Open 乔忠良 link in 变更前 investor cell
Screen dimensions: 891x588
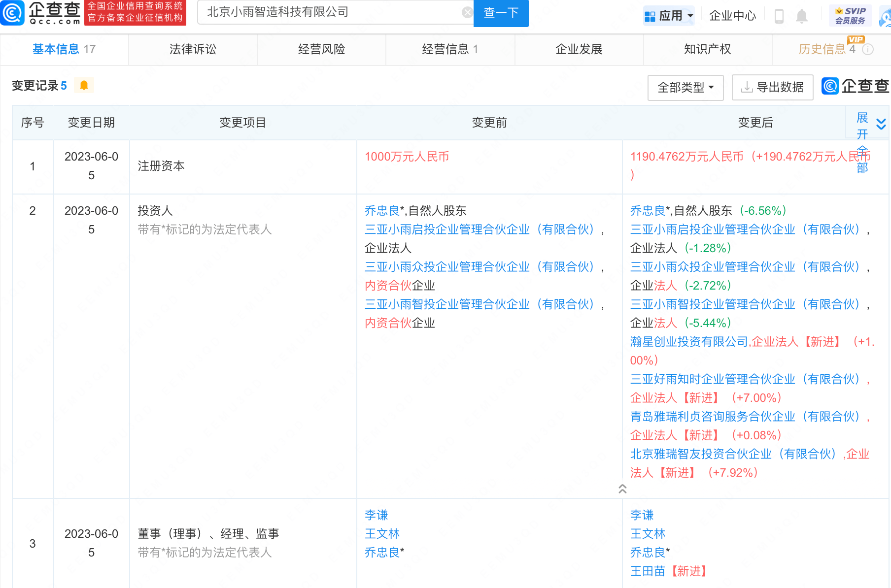point(382,211)
